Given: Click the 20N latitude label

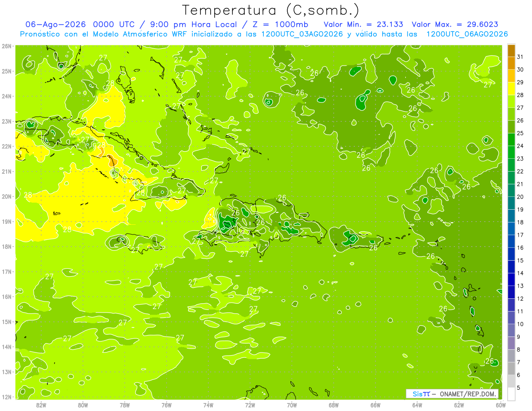Looking at the screenshot, I should (x=7, y=196).
